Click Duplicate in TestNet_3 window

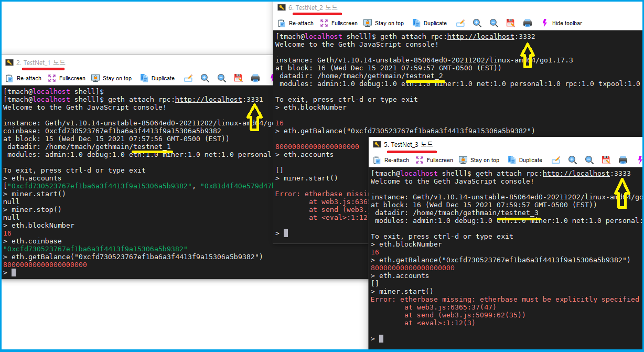click(x=524, y=160)
